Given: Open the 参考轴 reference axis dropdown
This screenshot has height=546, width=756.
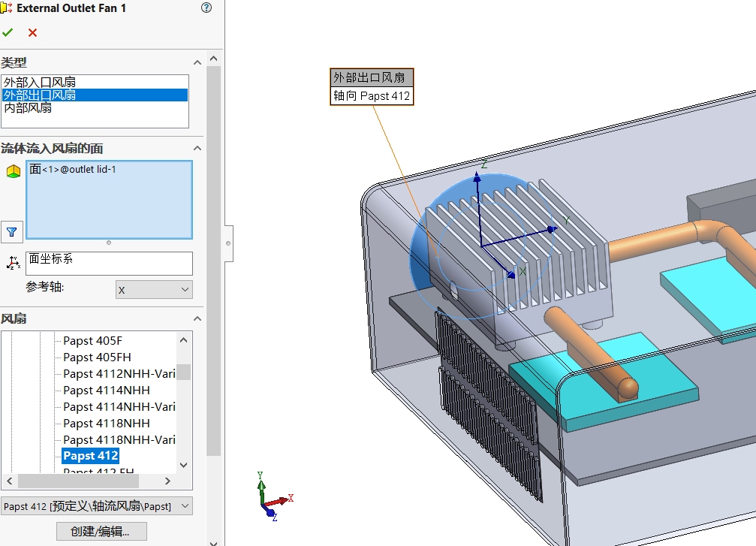Looking at the screenshot, I should click(154, 289).
